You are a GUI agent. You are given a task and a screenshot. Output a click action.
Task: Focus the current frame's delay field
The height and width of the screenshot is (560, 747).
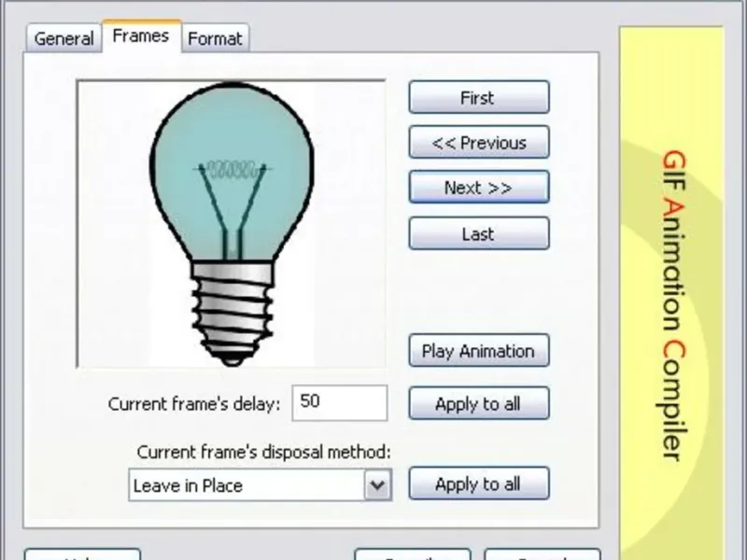click(339, 402)
